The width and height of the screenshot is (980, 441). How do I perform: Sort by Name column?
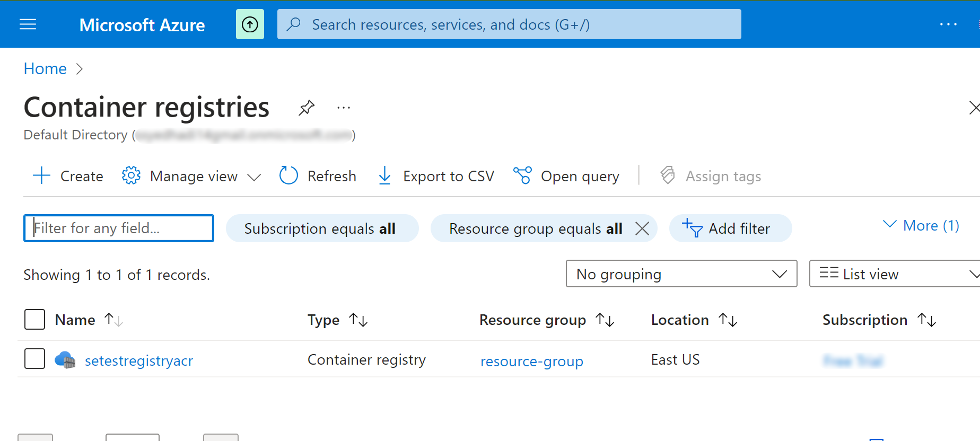coord(89,320)
